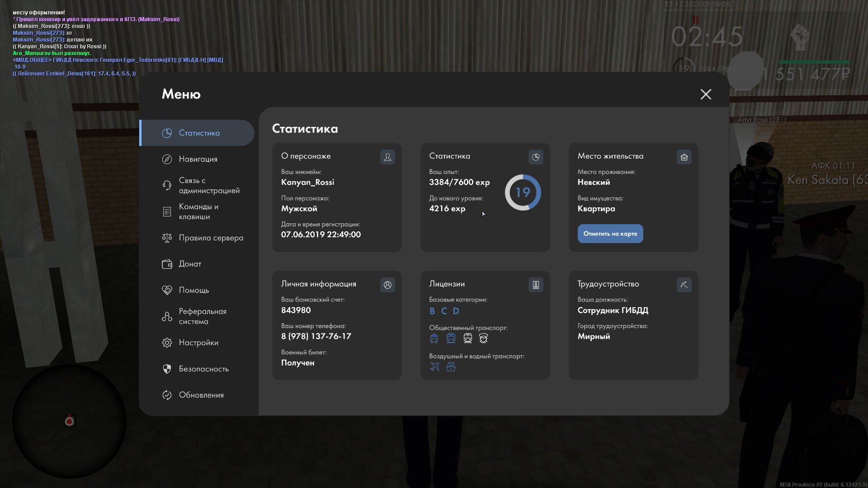Click the person icon in О персонаже card
868x488 pixels.
387,157
